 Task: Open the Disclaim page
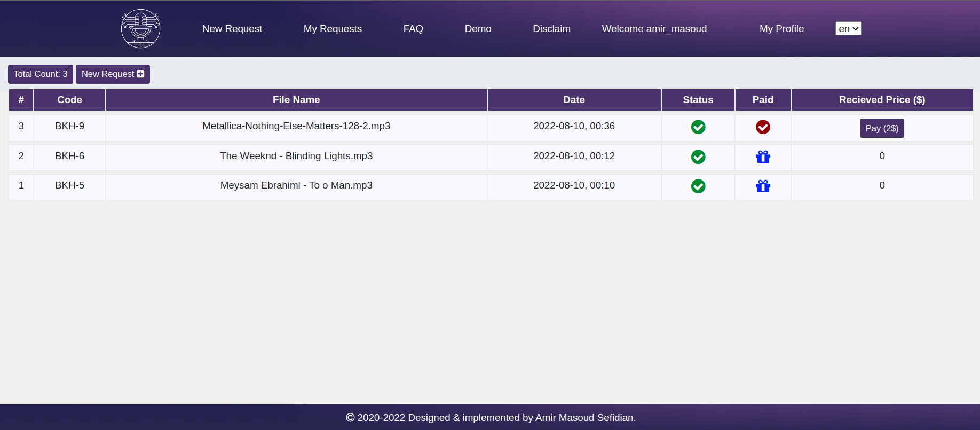pyautogui.click(x=551, y=29)
